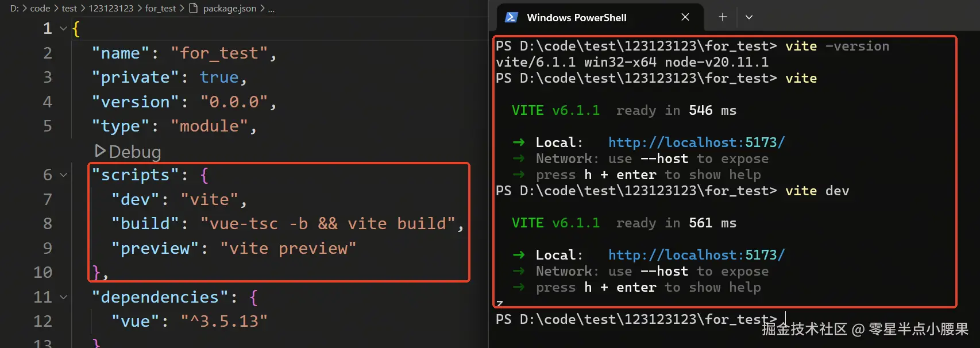Click the "name" key on line 2
Viewport: 980px width, 348px height.
(x=121, y=53)
